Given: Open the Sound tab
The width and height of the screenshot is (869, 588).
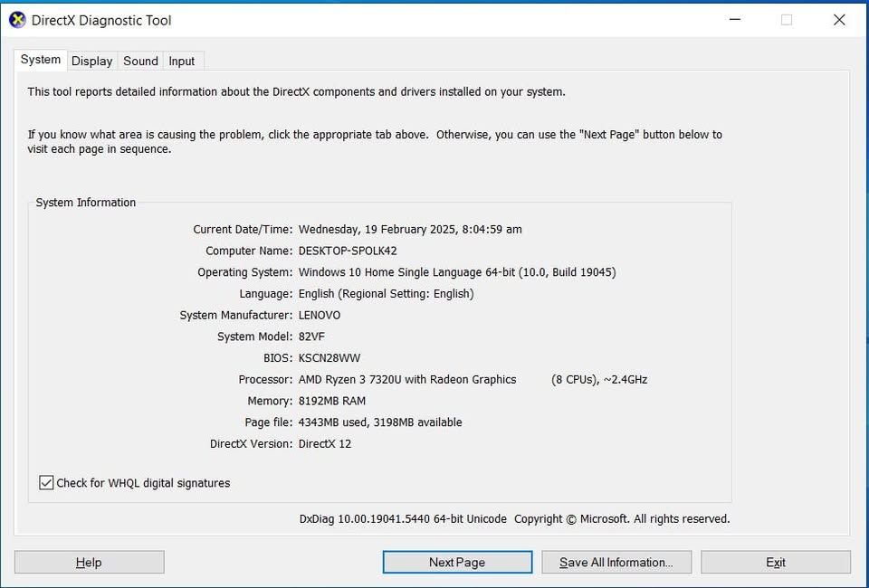Looking at the screenshot, I should point(141,61).
